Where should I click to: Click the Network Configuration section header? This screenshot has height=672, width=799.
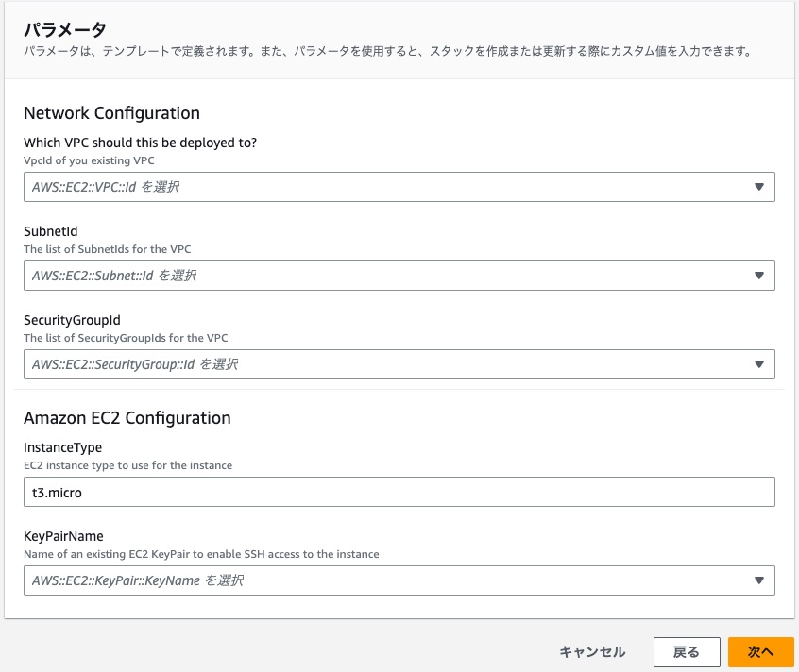112,113
